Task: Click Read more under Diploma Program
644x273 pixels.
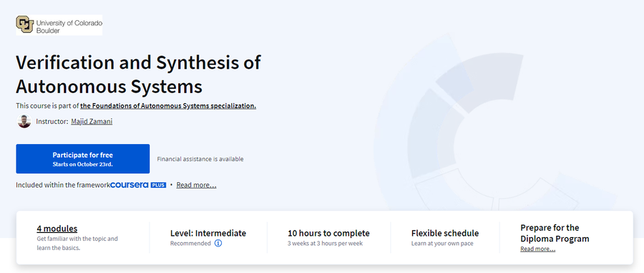Action: click(x=537, y=249)
